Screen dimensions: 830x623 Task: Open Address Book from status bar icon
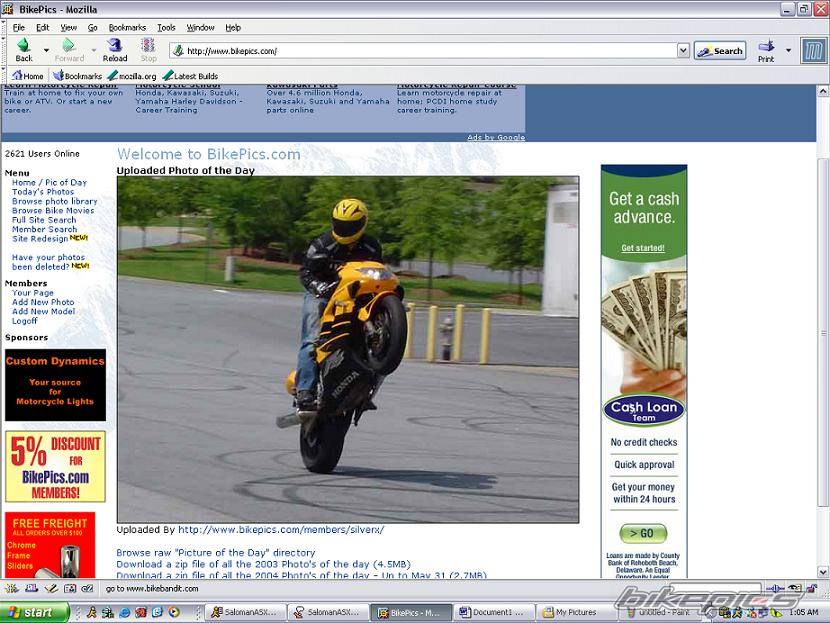[x=70, y=588]
